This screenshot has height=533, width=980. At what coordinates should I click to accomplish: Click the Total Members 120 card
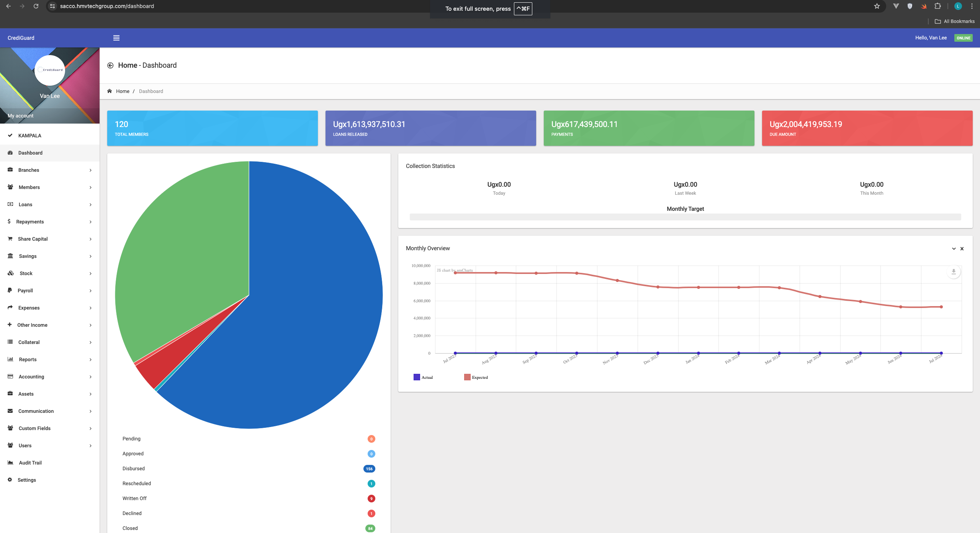212,128
